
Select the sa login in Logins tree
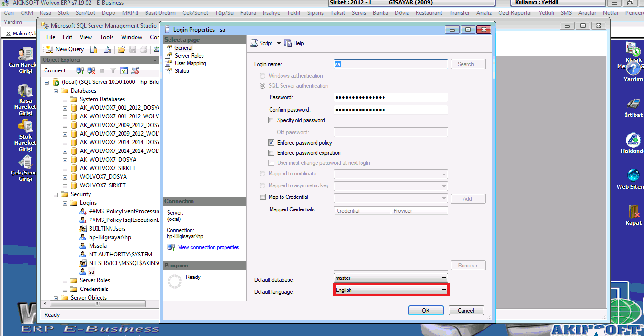pyautogui.click(x=91, y=272)
